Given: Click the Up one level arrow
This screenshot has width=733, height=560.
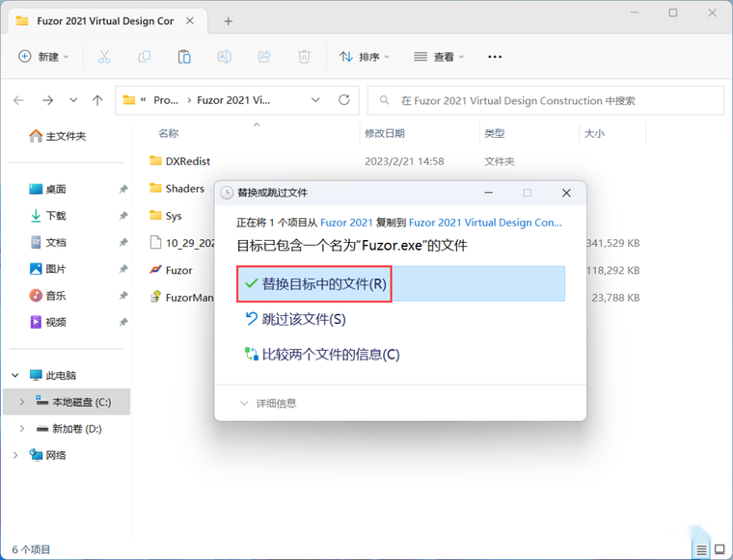Looking at the screenshot, I should [x=97, y=100].
